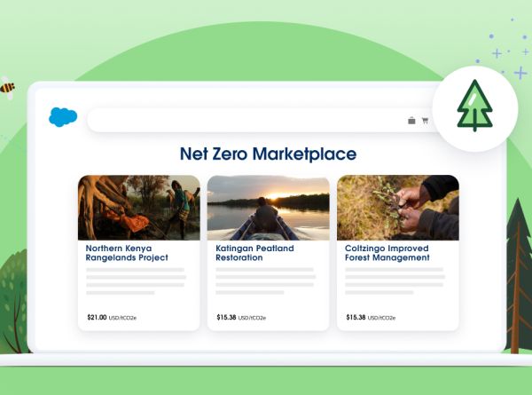Click the green pine tree badge

[475, 108]
